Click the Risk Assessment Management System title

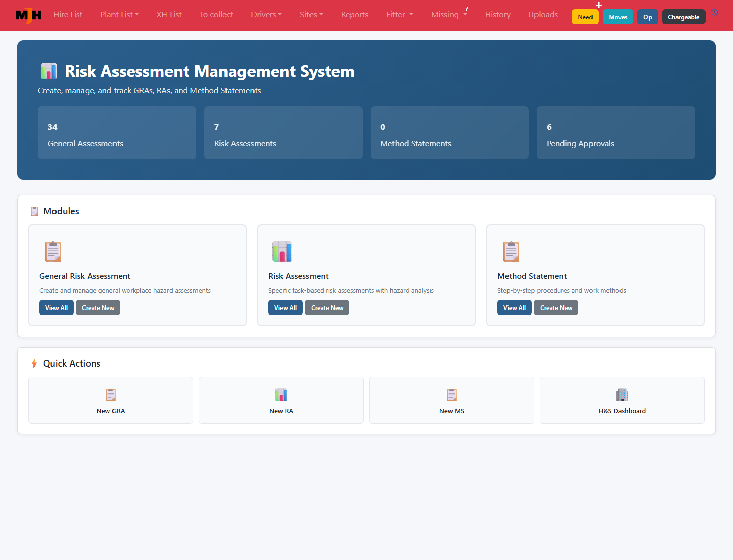(210, 71)
